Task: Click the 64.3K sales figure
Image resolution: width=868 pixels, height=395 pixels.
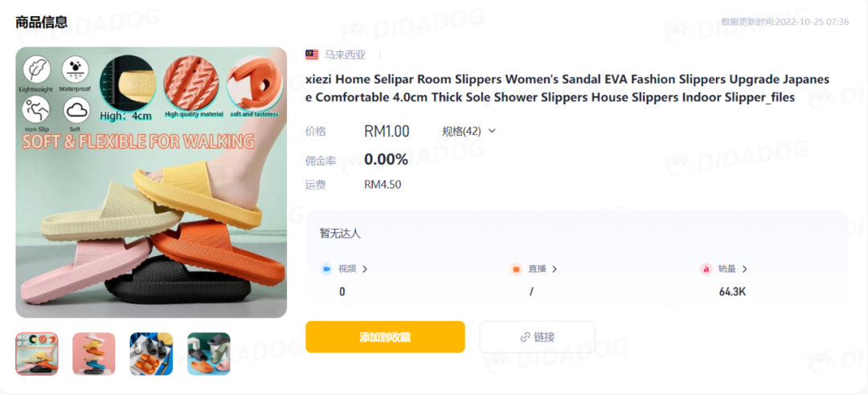Action: 732,291
